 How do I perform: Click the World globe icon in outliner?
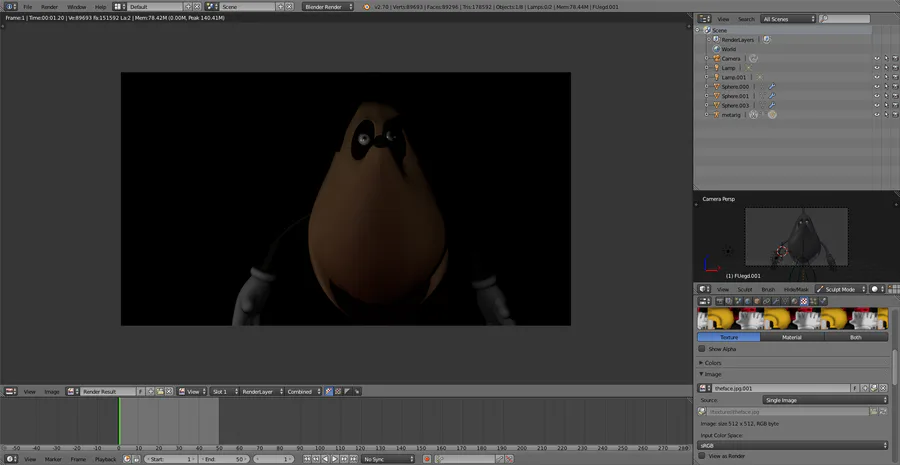[x=716, y=49]
